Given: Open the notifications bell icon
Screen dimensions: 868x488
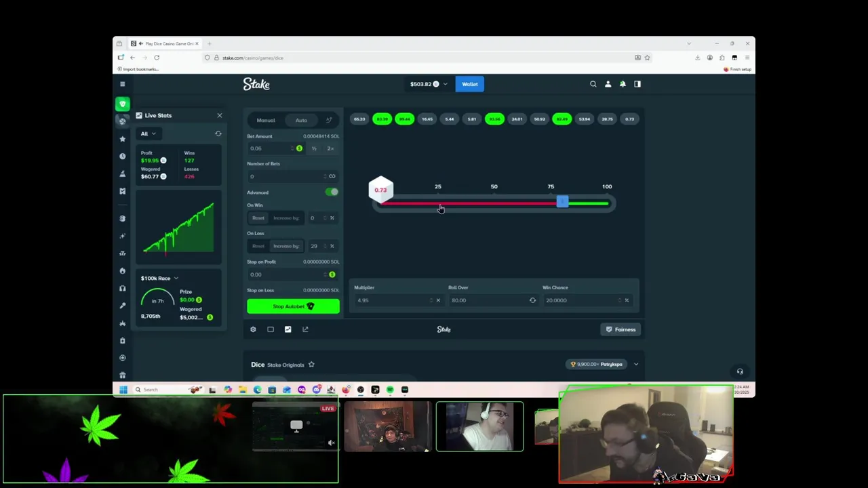Looking at the screenshot, I should tap(623, 84).
